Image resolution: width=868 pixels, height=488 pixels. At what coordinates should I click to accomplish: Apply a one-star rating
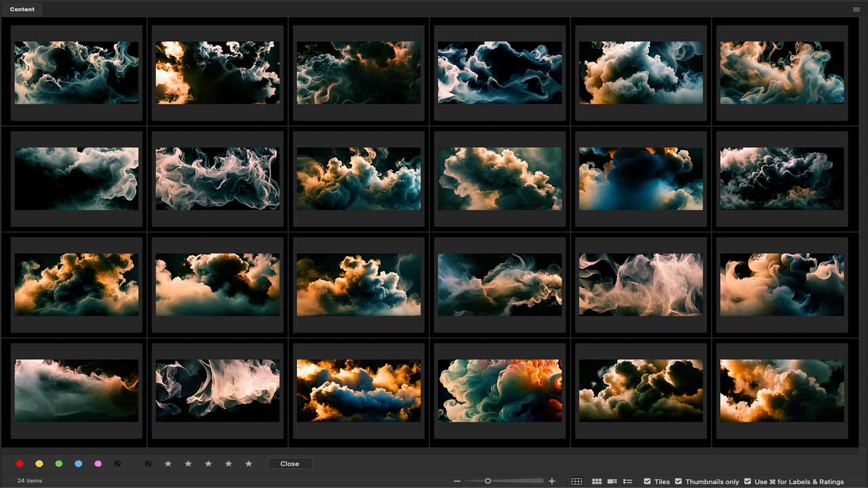[168, 464]
